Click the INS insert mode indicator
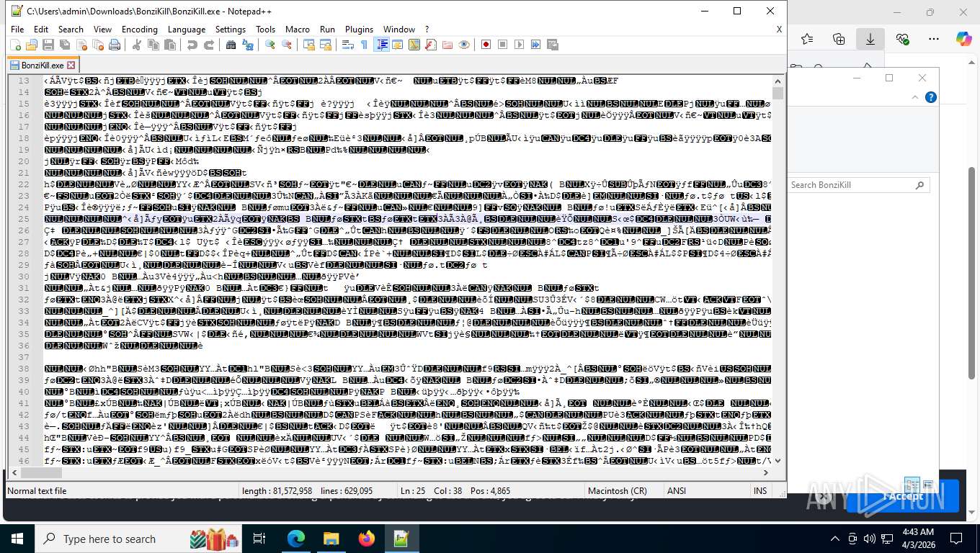The height and width of the screenshot is (553, 980). click(760, 491)
